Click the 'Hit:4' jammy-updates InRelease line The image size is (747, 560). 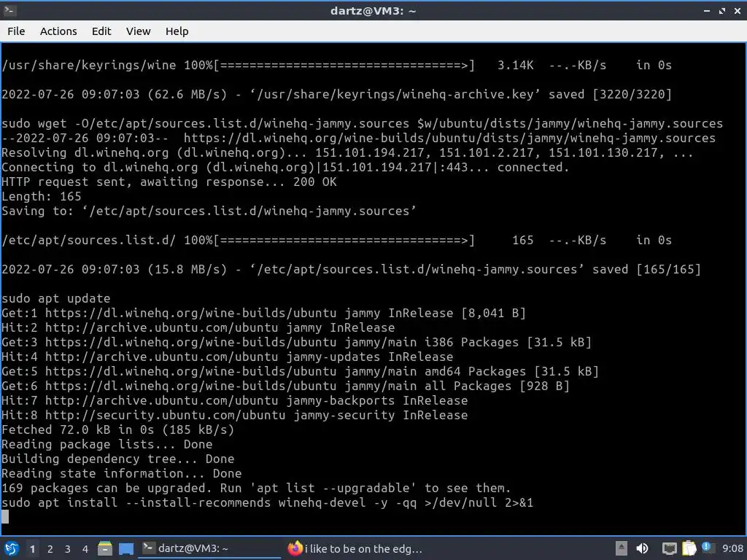pyautogui.click(x=228, y=357)
